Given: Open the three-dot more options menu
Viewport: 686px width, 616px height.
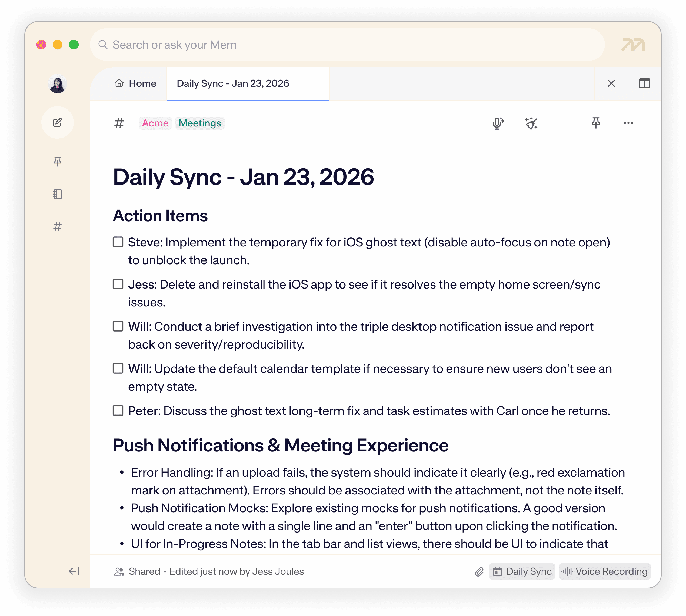Looking at the screenshot, I should coord(628,123).
